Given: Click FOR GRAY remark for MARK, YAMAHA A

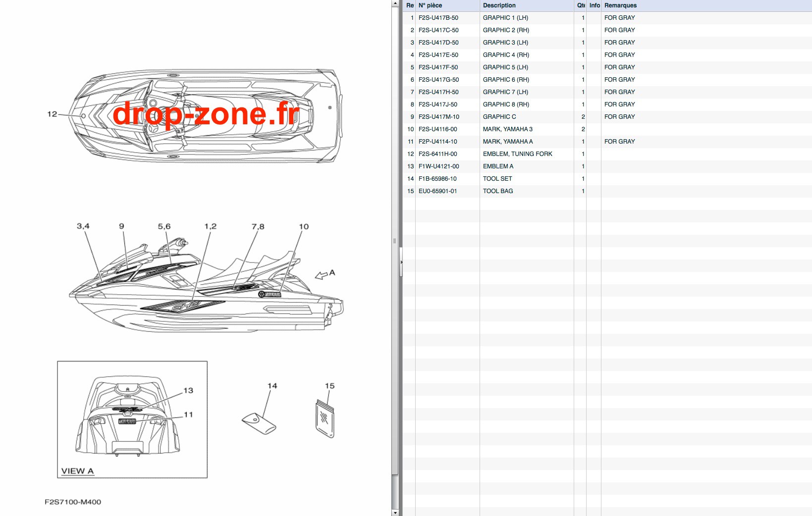Looking at the screenshot, I should pos(620,142).
